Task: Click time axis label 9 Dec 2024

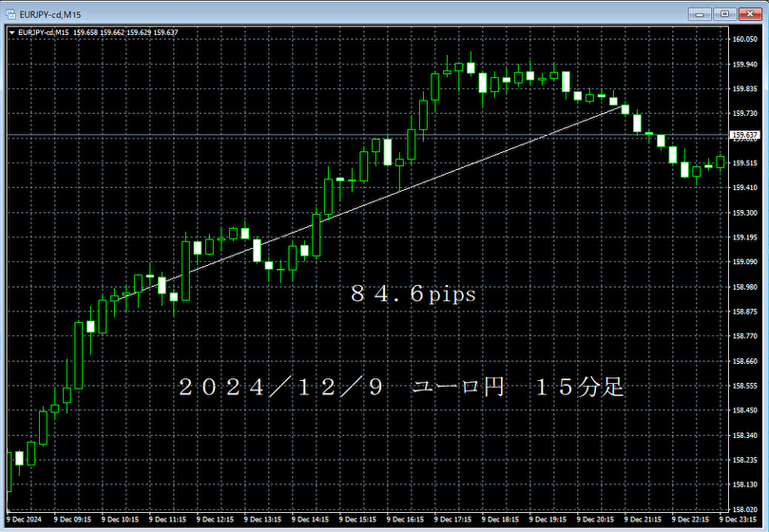Action: [x=24, y=520]
